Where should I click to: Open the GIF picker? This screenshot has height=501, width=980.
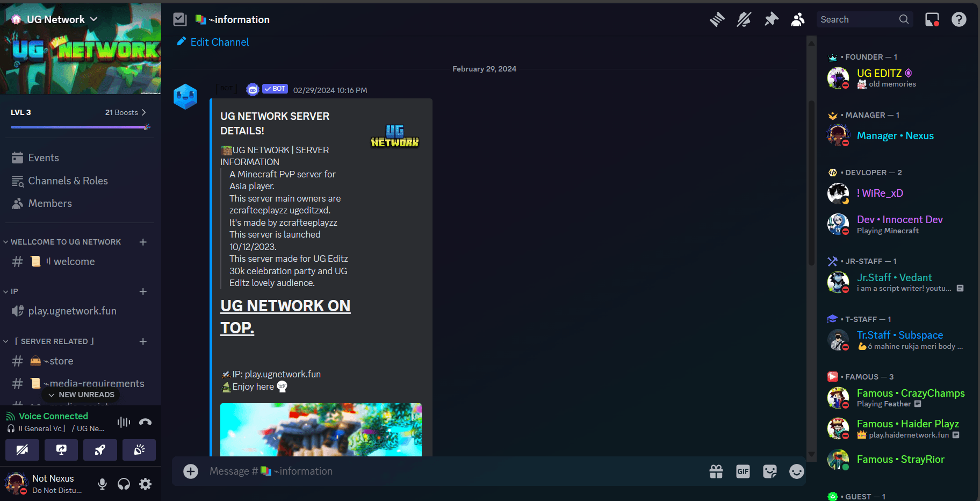[x=743, y=471]
